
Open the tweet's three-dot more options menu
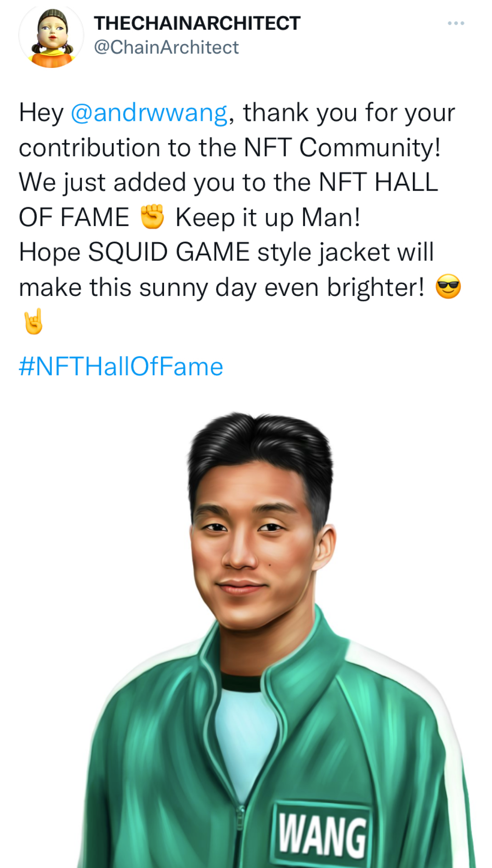tap(456, 23)
